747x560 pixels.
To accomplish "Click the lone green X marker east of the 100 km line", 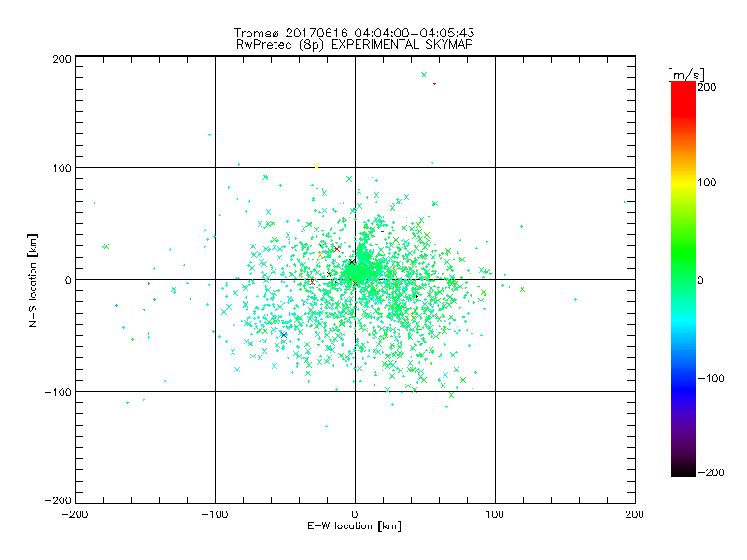I will click(523, 289).
